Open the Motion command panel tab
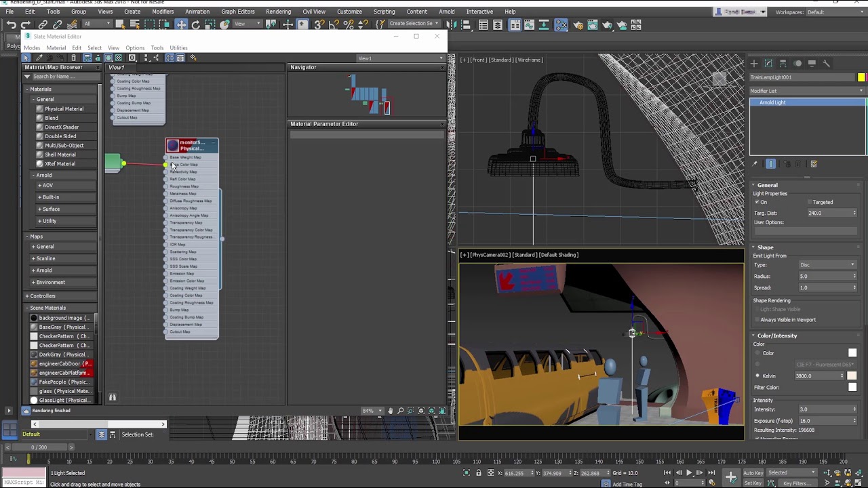The width and height of the screenshot is (868, 488). coord(797,64)
